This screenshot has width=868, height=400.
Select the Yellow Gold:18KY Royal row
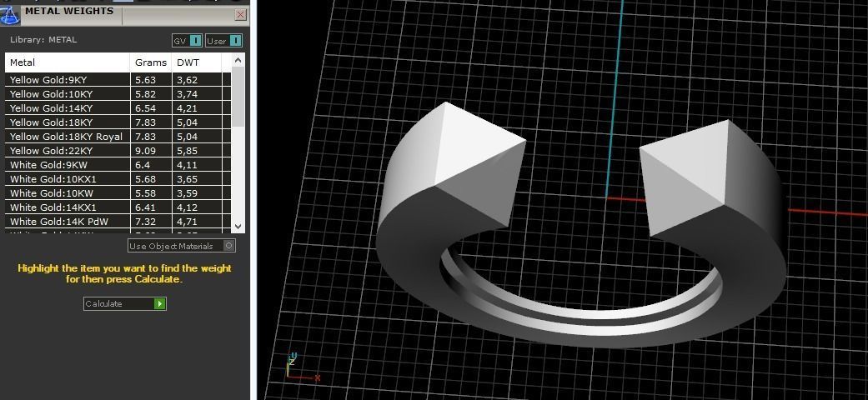click(118, 136)
